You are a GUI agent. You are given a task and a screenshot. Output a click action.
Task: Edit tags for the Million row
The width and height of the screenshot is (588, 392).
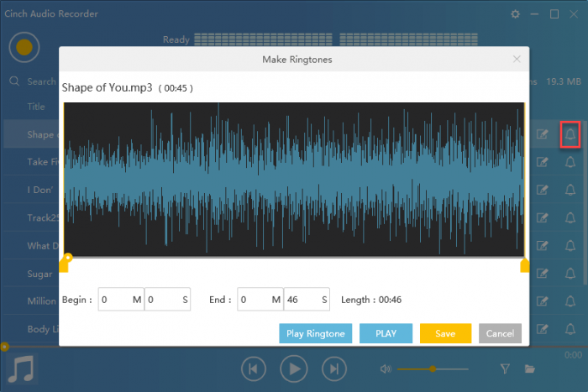[x=543, y=301]
